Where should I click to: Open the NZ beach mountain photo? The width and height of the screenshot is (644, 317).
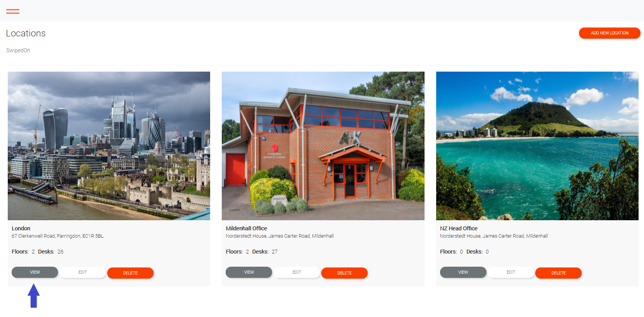click(537, 146)
